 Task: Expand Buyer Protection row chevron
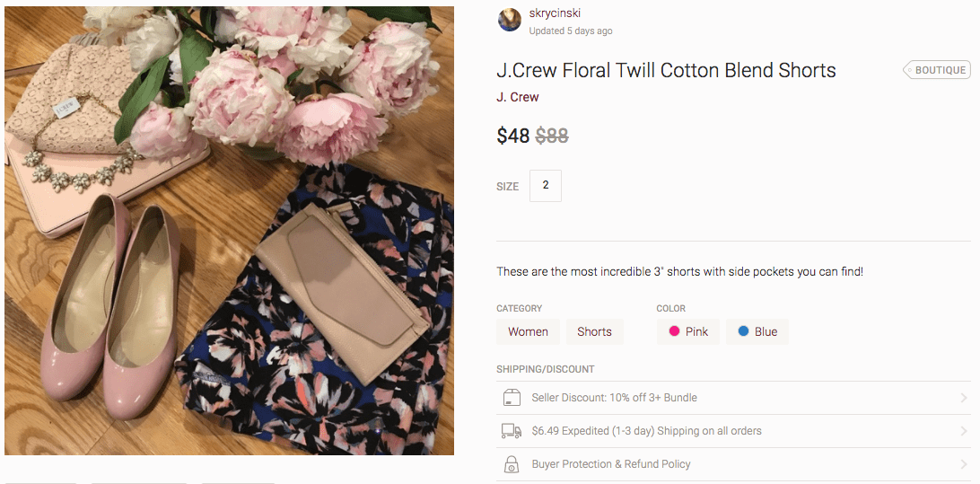click(x=963, y=464)
